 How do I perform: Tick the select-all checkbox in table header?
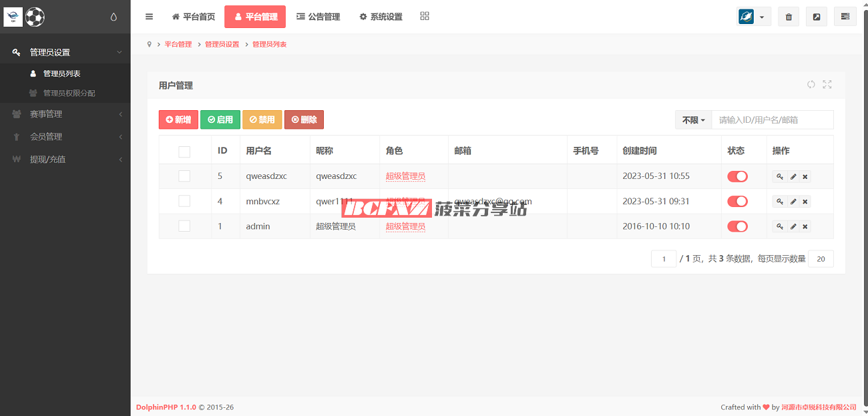point(184,152)
